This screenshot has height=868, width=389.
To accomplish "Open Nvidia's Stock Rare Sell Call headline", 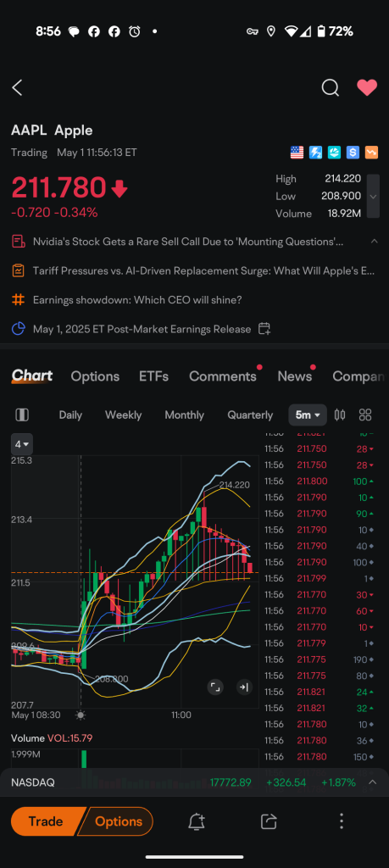I will 188,242.
